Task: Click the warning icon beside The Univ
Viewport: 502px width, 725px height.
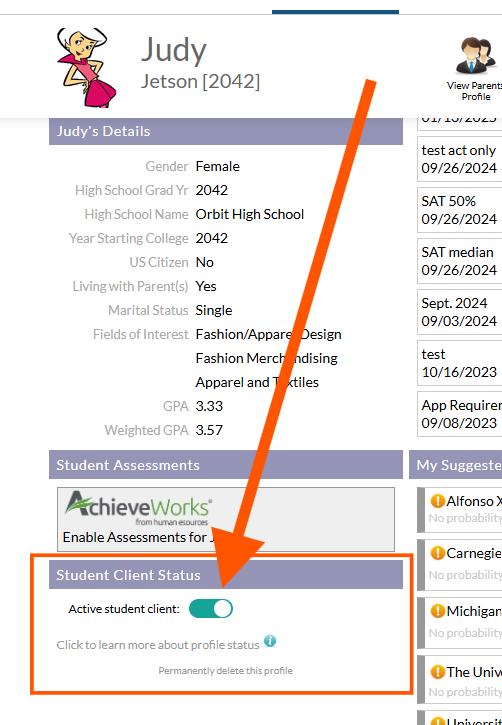Action: pos(437,672)
